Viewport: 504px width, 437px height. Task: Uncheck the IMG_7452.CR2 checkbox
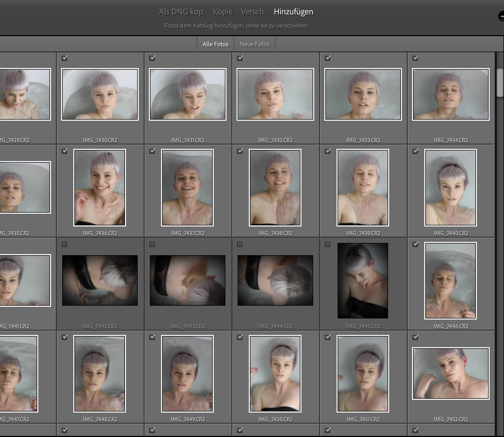click(415, 337)
